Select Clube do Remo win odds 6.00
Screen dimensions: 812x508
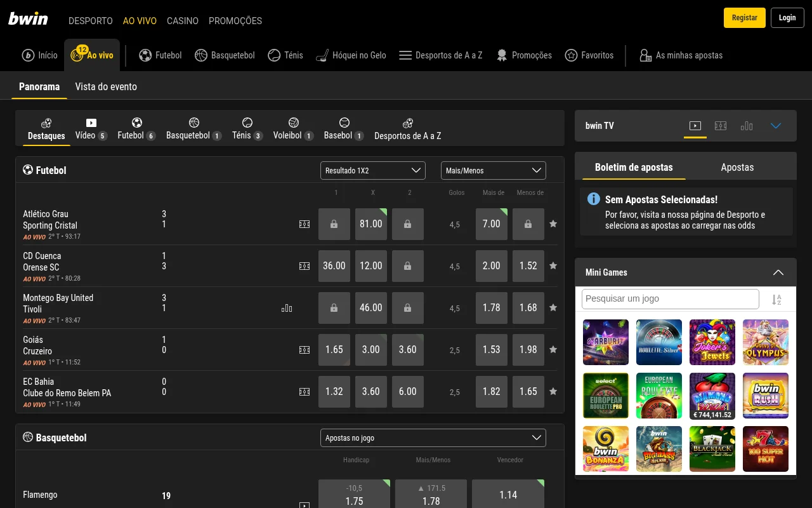tap(408, 392)
